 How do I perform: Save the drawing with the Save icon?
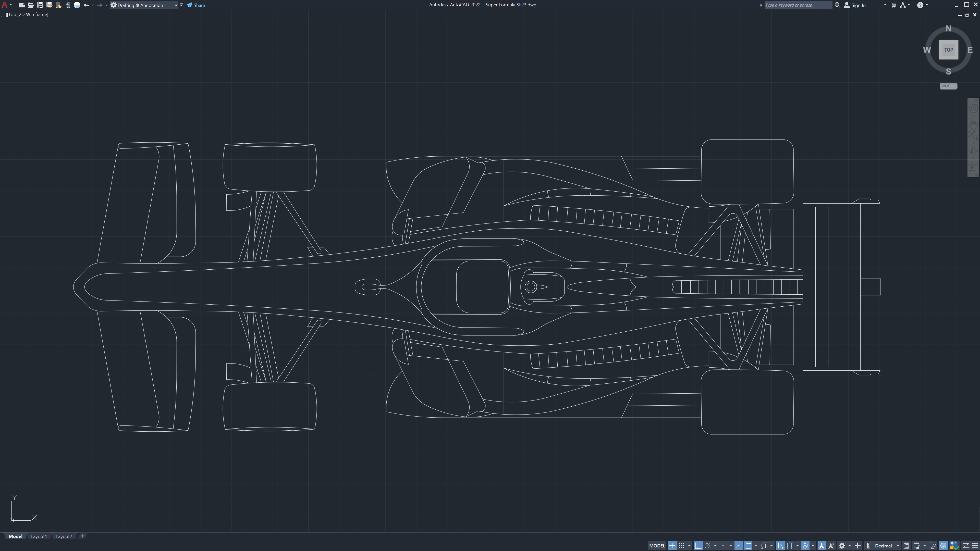[40, 5]
